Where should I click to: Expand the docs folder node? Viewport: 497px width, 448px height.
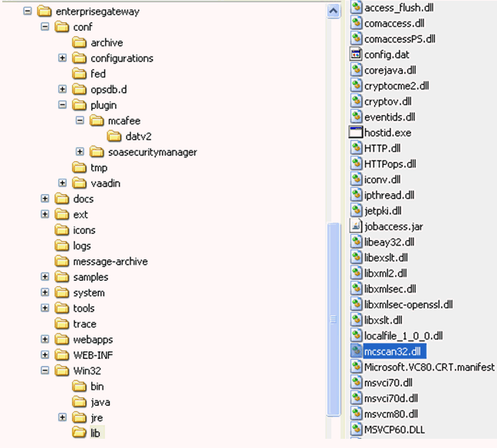coord(45,199)
